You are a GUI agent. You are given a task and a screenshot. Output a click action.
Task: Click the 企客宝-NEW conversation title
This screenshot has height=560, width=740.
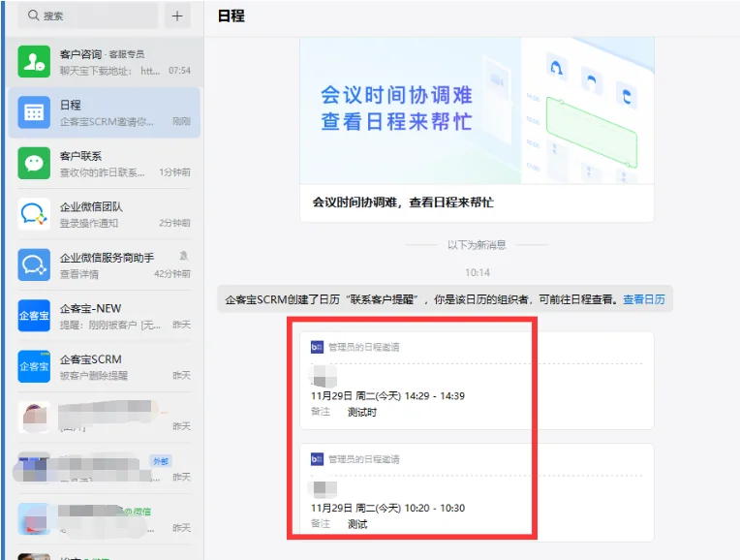(x=90, y=308)
